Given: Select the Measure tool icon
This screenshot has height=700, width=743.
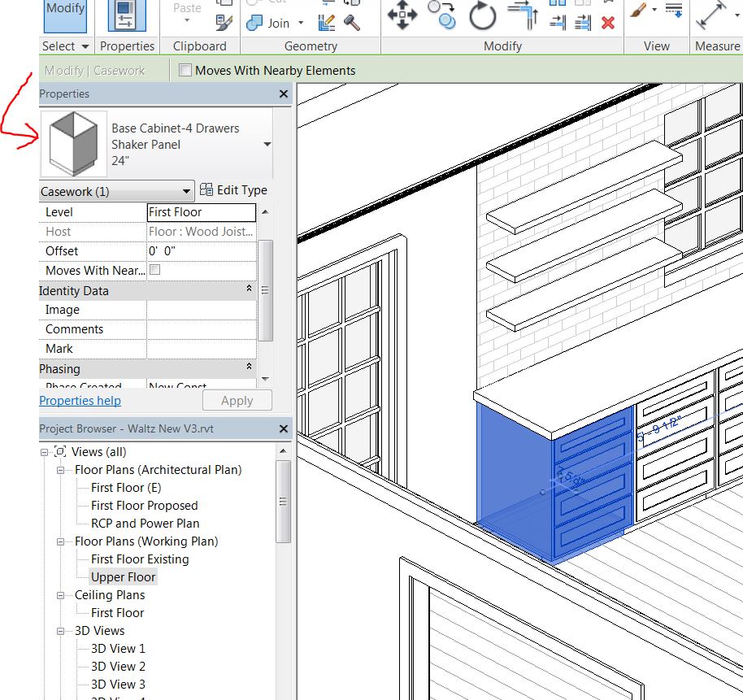Looking at the screenshot, I should coord(712,15).
